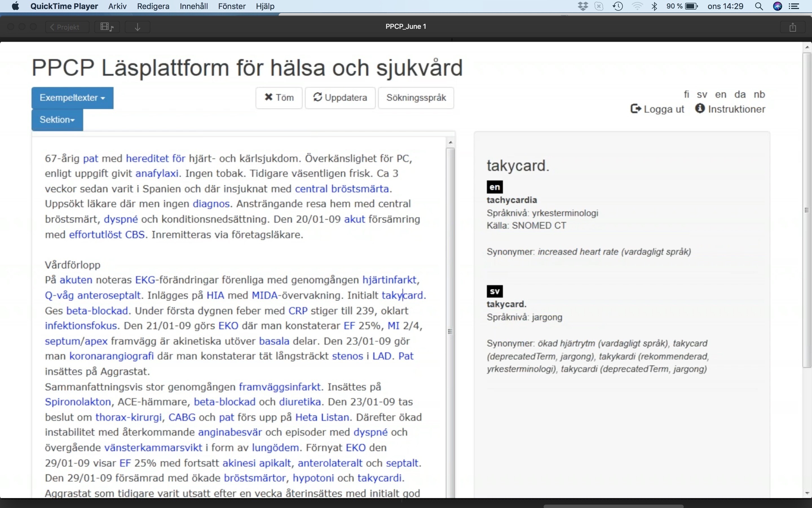The width and height of the screenshot is (812, 508).
Task: Switch language to nb
Action: pos(759,95)
